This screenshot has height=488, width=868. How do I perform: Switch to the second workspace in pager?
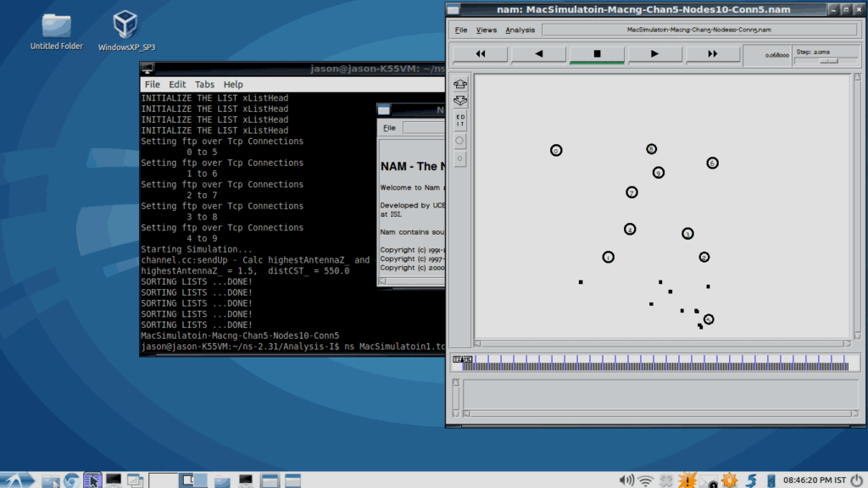pyautogui.click(x=194, y=480)
